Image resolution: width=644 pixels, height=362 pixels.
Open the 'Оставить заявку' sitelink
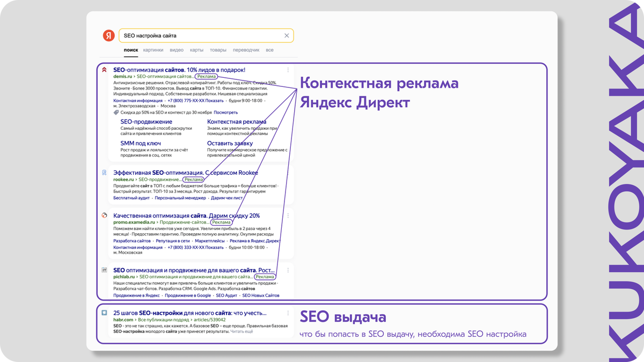tap(230, 143)
